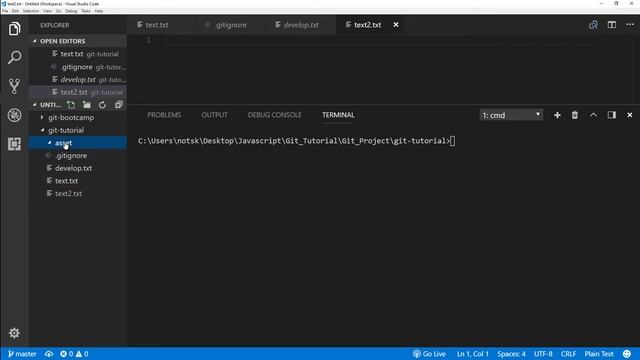Click the master branch indicator

pyautogui.click(x=22, y=354)
